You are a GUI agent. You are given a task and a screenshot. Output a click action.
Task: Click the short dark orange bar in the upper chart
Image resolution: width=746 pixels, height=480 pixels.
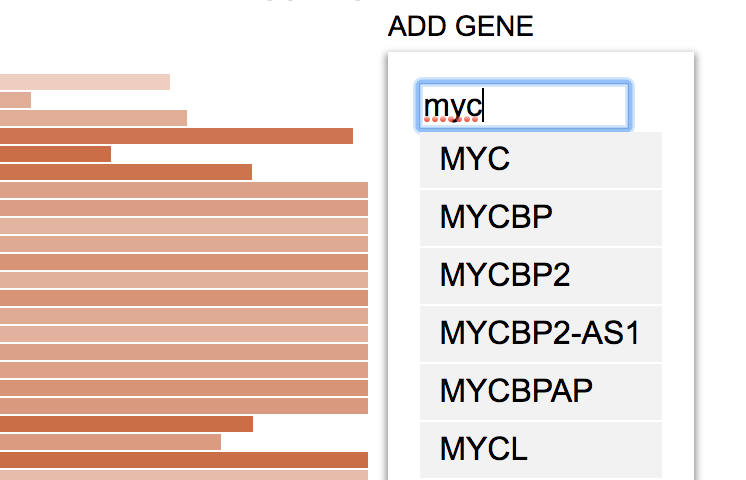[x=55, y=154]
